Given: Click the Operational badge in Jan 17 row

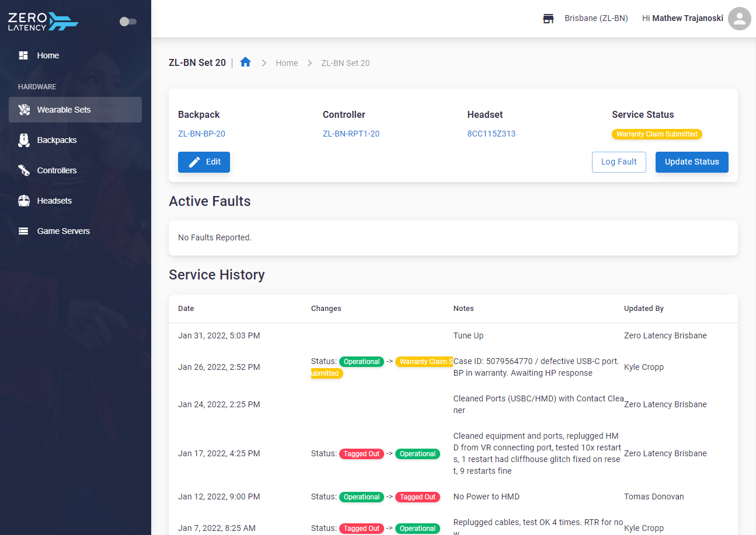Looking at the screenshot, I should [x=417, y=454].
